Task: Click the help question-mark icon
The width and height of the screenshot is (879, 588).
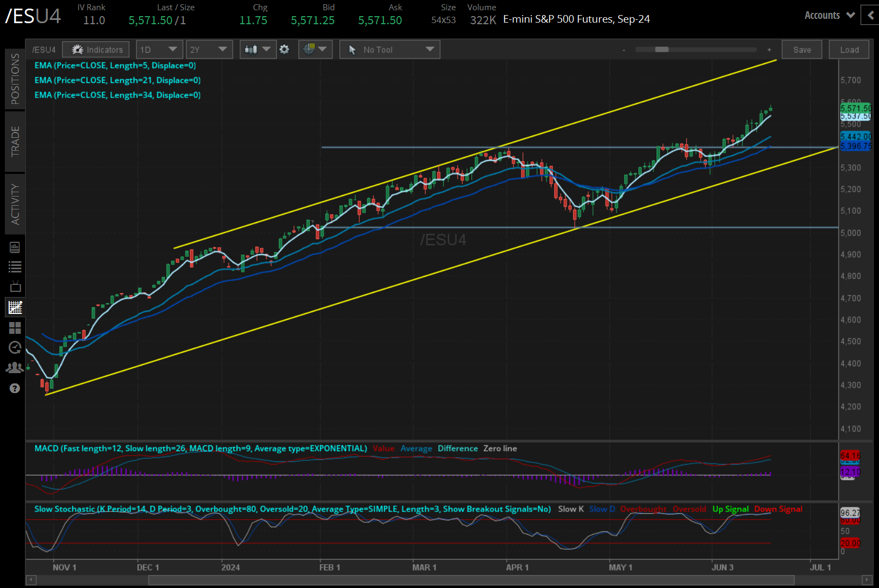Action: (15, 388)
